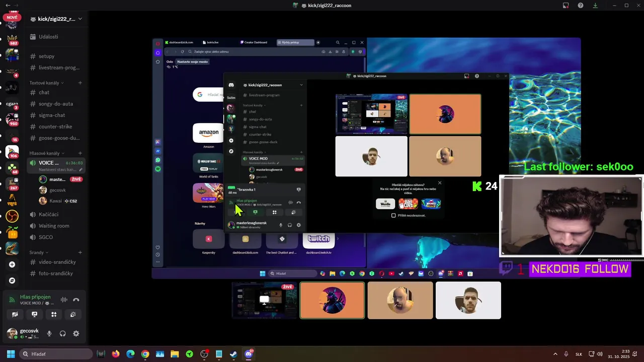Open the sigma-chat channel
644x362 pixels.
click(55, 115)
